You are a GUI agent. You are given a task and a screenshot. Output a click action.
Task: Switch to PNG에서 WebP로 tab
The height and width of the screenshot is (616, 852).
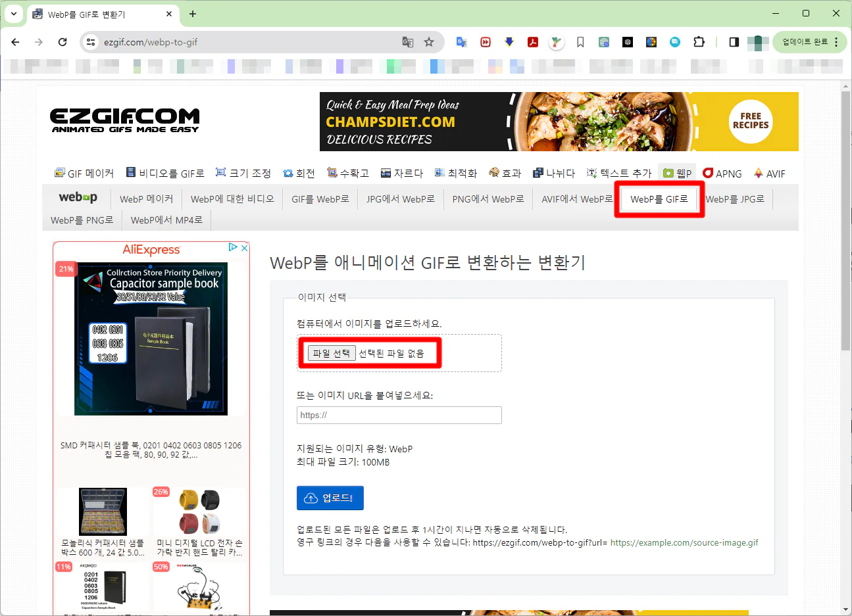488,199
